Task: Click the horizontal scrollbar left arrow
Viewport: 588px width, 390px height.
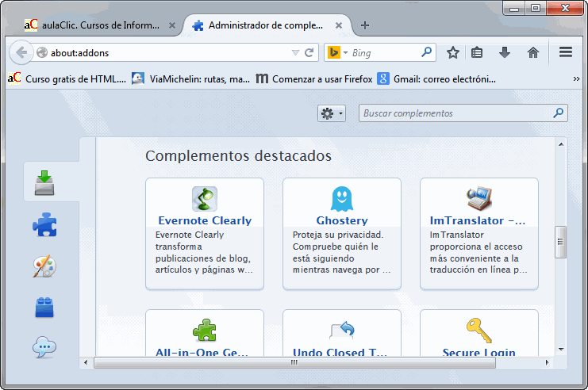Action: (86, 362)
